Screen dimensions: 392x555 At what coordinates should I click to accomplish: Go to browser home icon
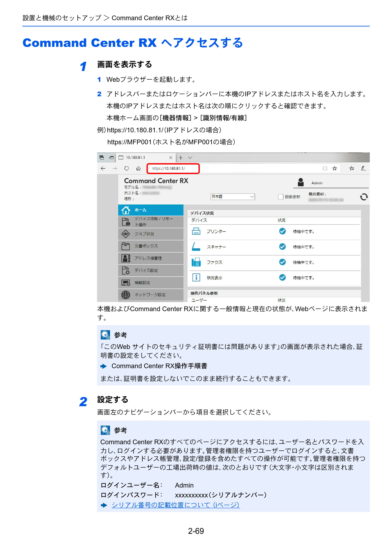pos(138,168)
